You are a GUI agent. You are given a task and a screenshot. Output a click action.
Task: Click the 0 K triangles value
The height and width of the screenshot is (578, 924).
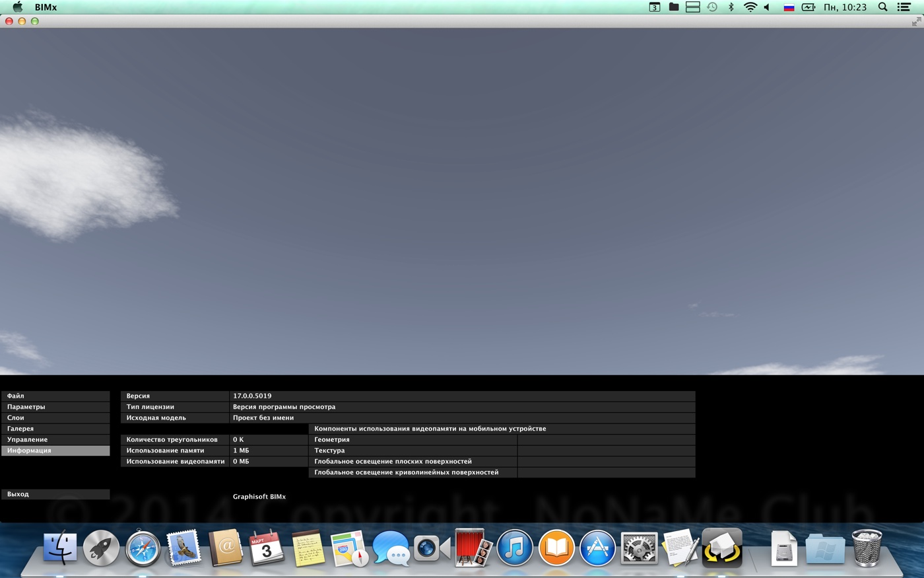(238, 440)
